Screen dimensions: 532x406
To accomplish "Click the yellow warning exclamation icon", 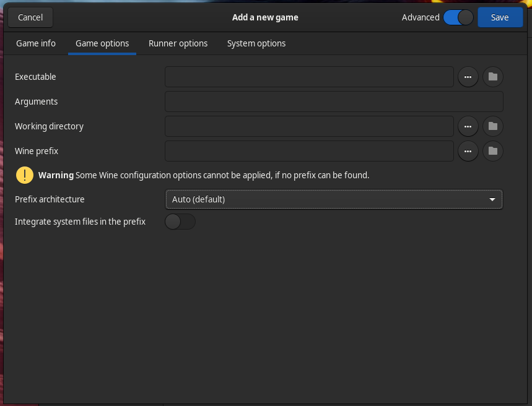I will (x=25, y=175).
